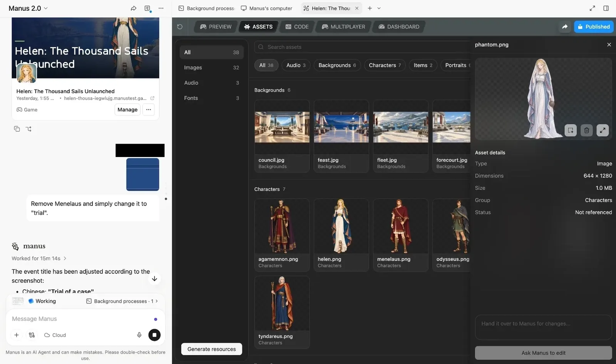Click the Search assets field
Image resolution: width=616 pixels, height=364 pixels.
click(362, 47)
